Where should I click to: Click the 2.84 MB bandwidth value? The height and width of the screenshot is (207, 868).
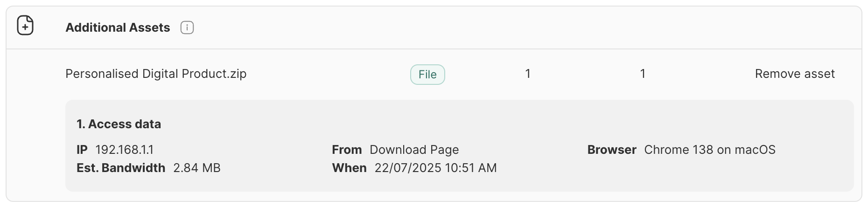[x=196, y=168]
